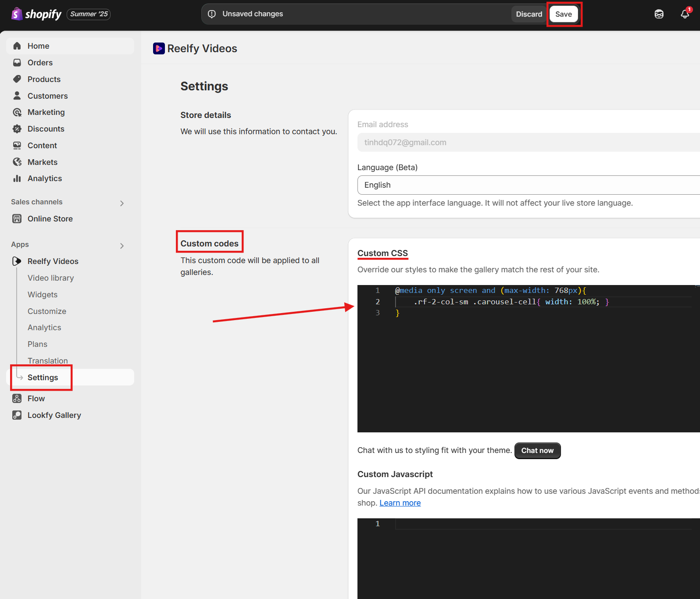The height and width of the screenshot is (599, 700).
Task: Click the Unsaved changes alert icon
Action: (212, 14)
